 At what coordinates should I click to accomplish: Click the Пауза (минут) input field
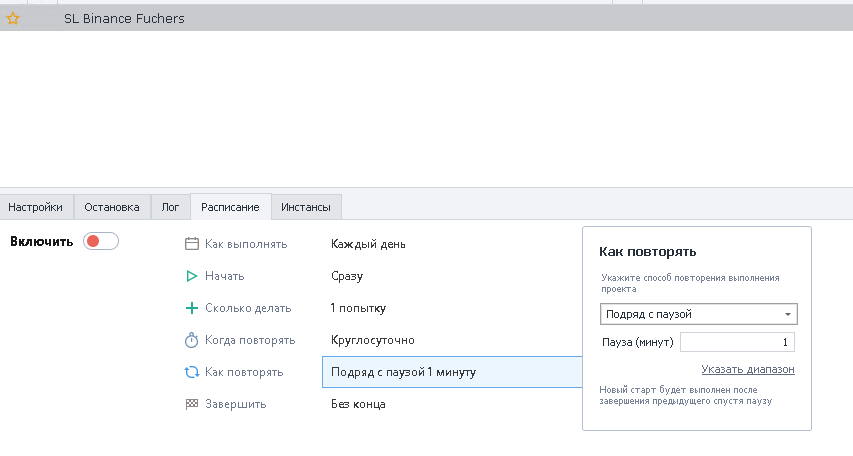coord(738,343)
